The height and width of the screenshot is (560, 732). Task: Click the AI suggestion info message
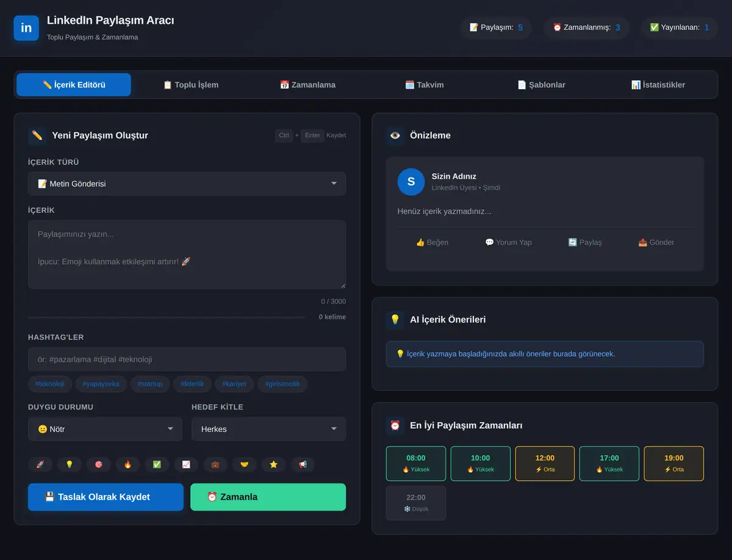(545, 354)
